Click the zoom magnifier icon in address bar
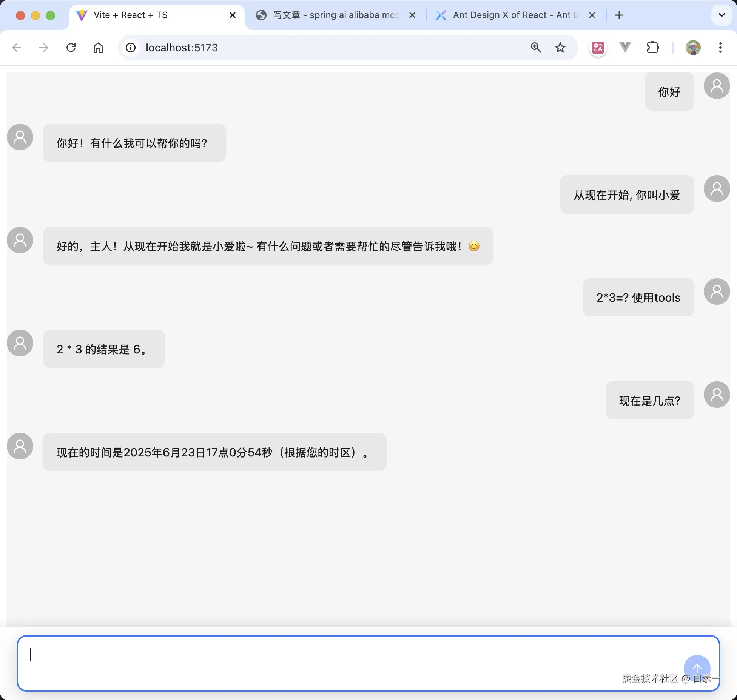 (536, 48)
